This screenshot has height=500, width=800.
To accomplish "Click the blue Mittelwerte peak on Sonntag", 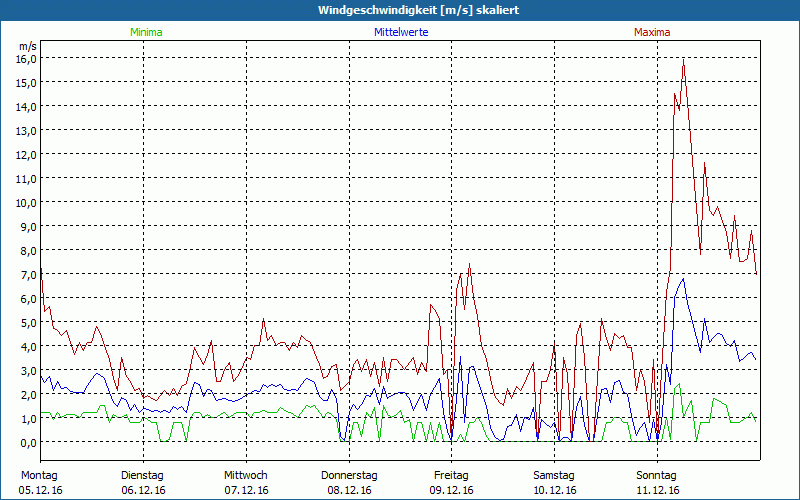I will pos(683,279).
